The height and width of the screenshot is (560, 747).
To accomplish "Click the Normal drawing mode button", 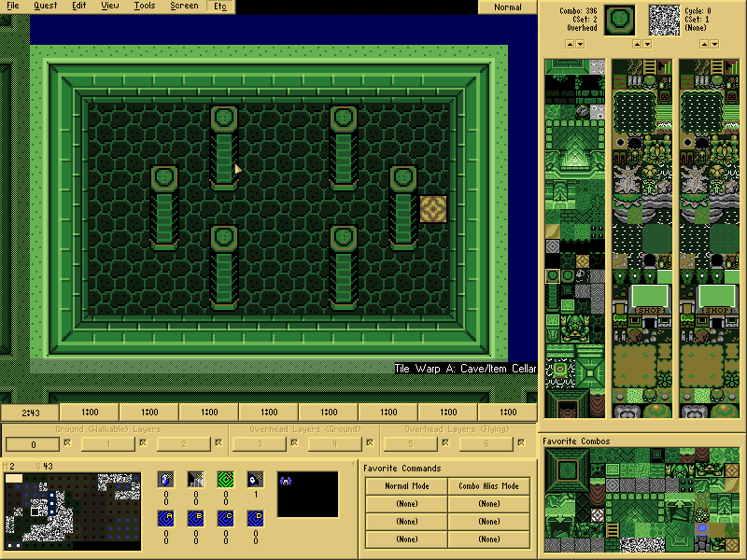I will (x=507, y=7).
